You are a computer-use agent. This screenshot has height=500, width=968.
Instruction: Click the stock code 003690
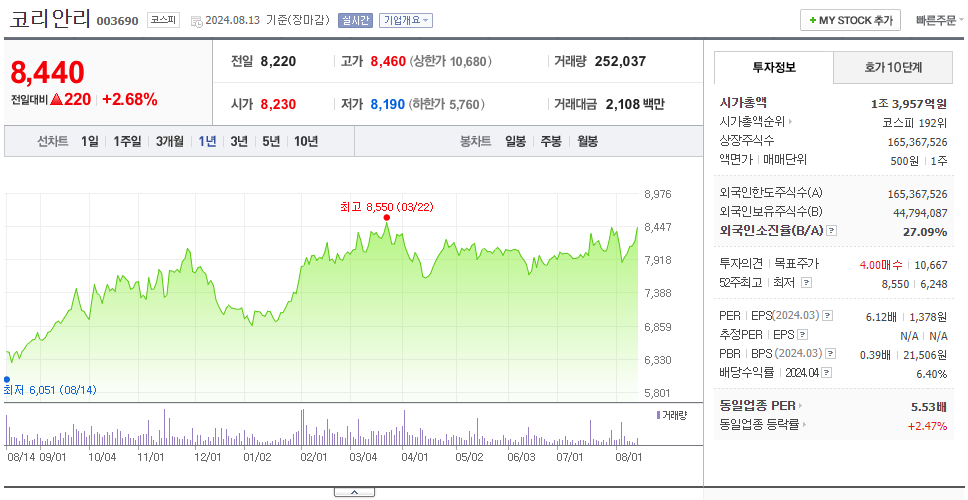(118, 22)
